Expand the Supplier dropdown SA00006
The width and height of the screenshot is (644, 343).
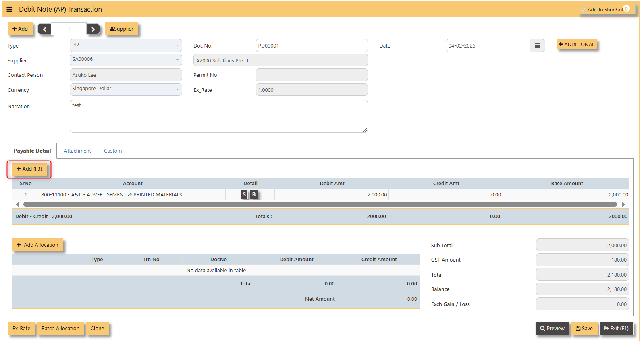[x=126, y=60]
